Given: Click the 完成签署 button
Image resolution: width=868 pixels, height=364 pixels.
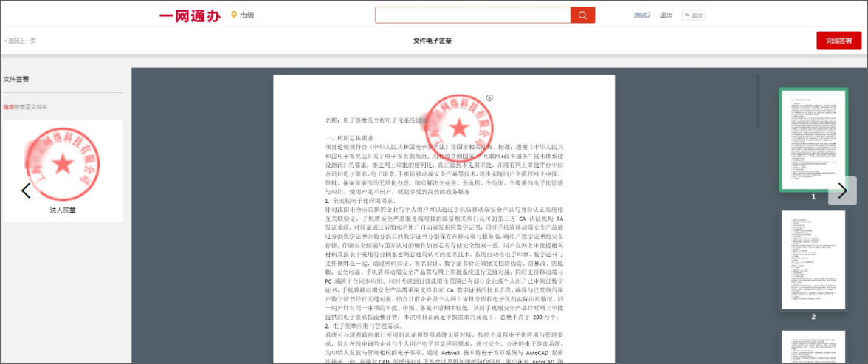Looking at the screenshot, I should tap(838, 41).
